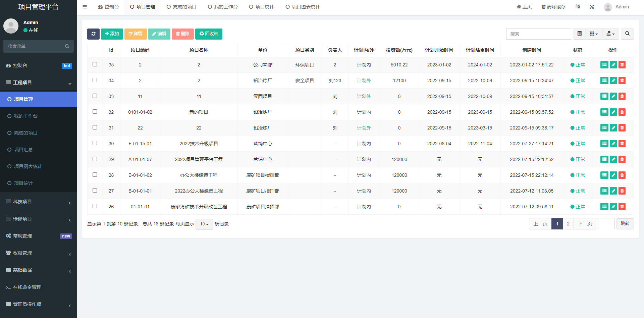Click delete trash icon for row Id 27
644x318 pixels.
click(622, 191)
